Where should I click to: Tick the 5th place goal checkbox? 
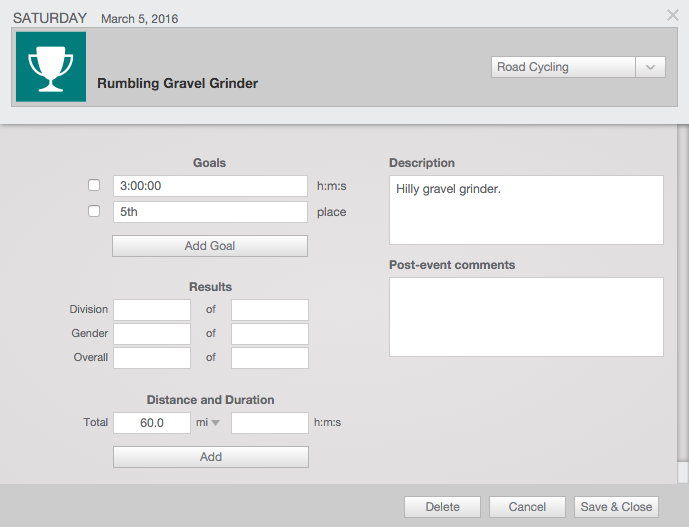pos(94,211)
